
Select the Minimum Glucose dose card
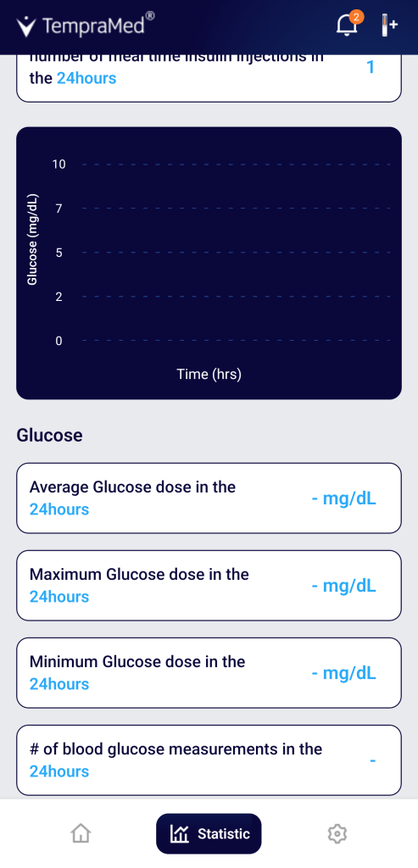209,673
